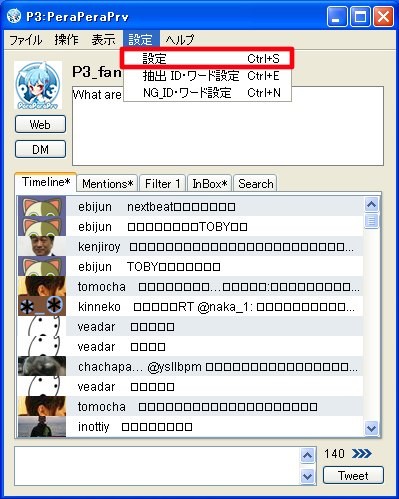Click the timeline scrollbar up arrow
The image size is (399, 499).
point(371,204)
